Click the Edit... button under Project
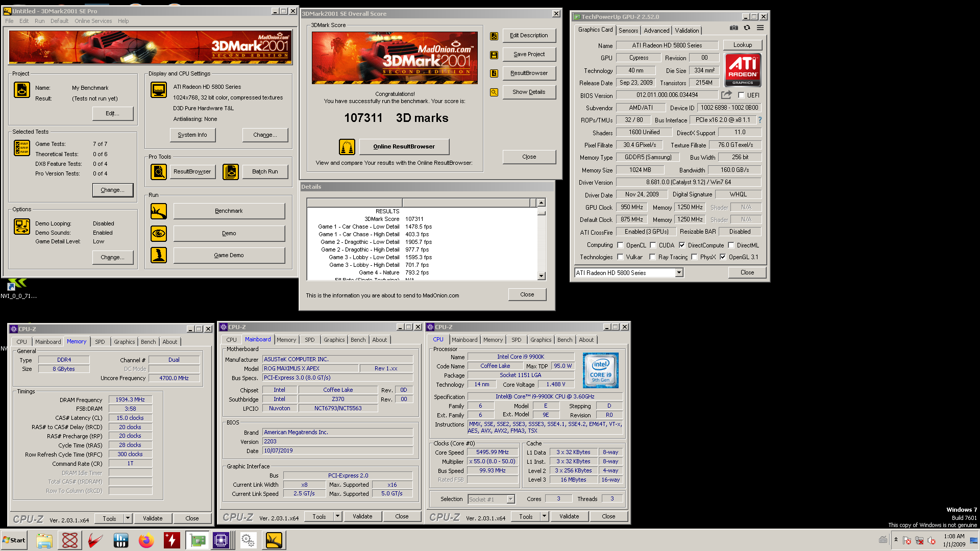 (x=113, y=113)
